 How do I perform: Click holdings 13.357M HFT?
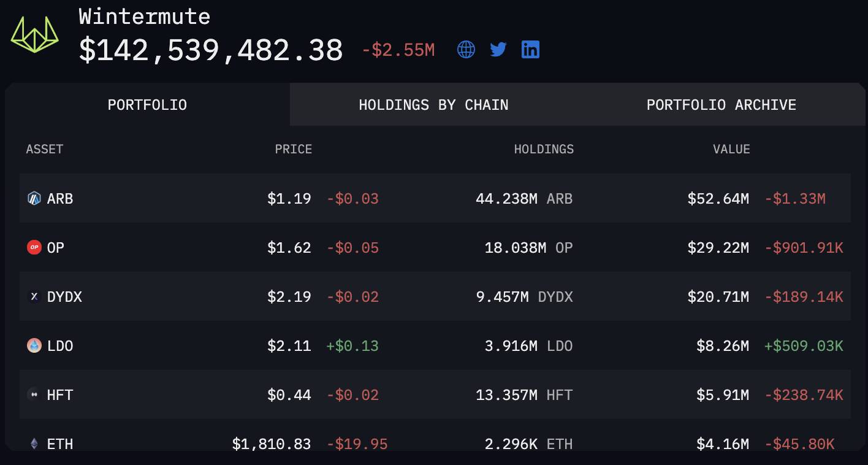click(x=524, y=395)
